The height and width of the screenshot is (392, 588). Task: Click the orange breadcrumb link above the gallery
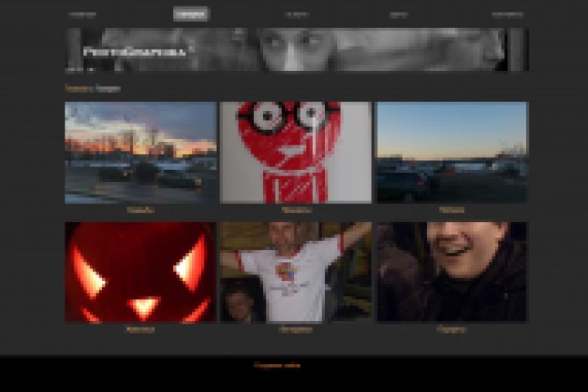coord(78,88)
